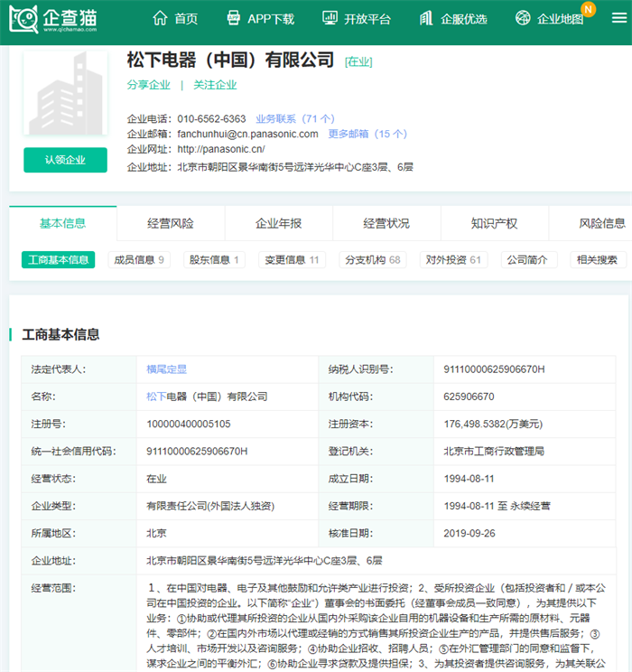Click establishment date 1994-08-11
This screenshot has width=632, height=672.
(x=469, y=479)
